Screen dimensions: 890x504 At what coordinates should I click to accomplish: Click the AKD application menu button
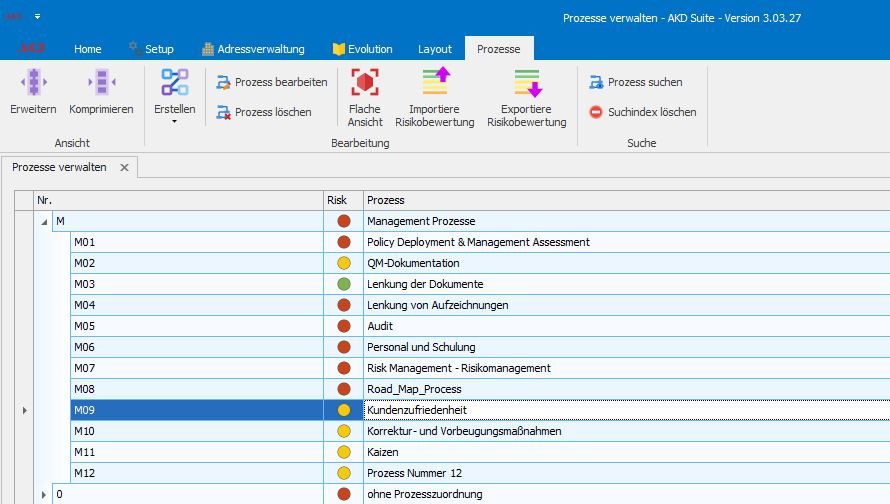[31, 48]
